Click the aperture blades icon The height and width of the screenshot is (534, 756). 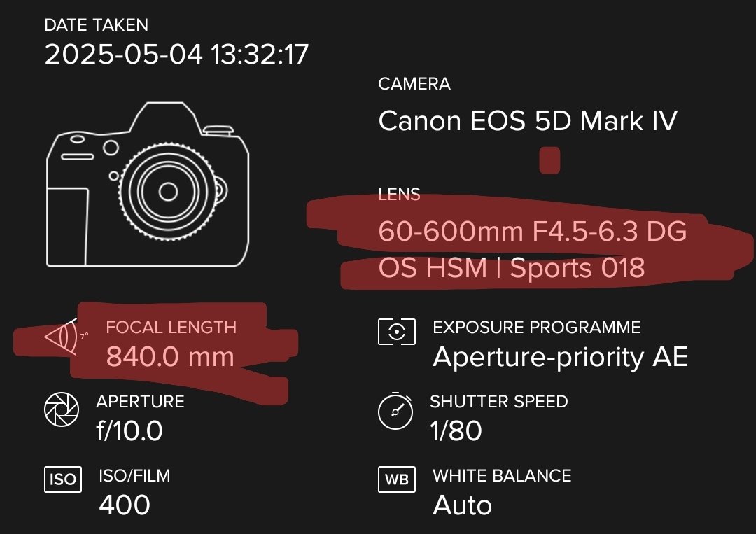pos(62,411)
